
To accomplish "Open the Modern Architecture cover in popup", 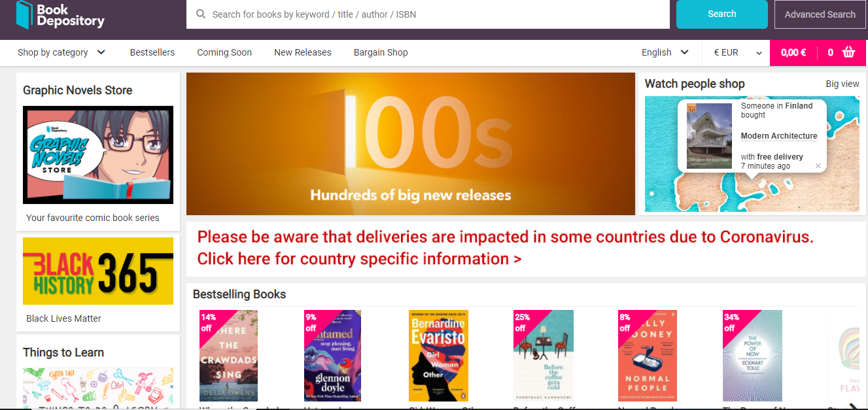I will [709, 135].
